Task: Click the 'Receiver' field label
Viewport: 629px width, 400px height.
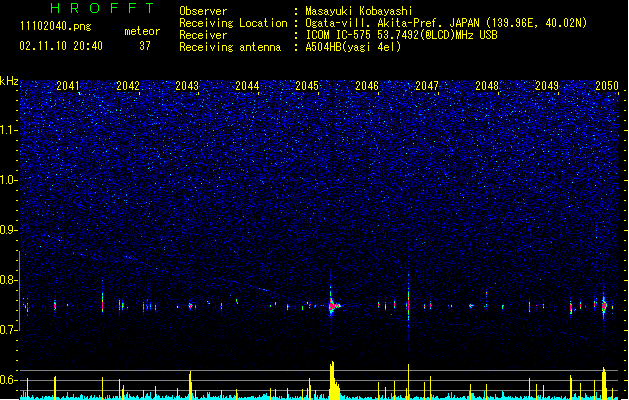Action: [203, 35]
